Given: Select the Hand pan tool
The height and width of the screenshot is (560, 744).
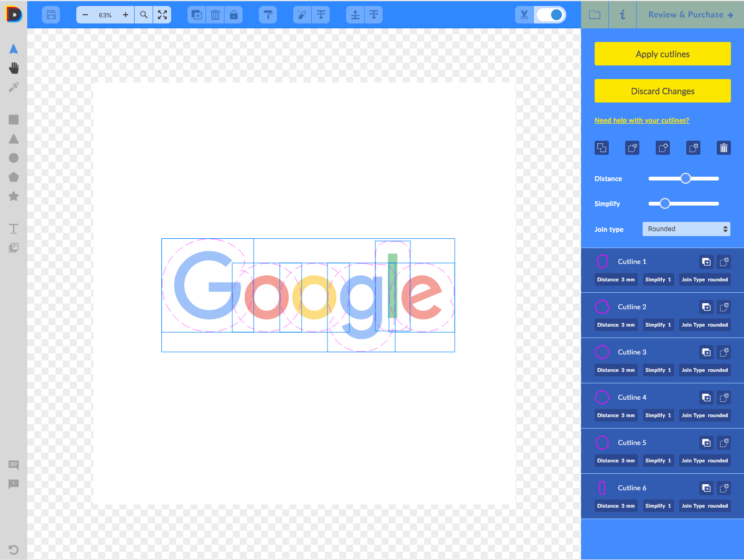Looking at the screenshot, I should [x=13, y=68].
